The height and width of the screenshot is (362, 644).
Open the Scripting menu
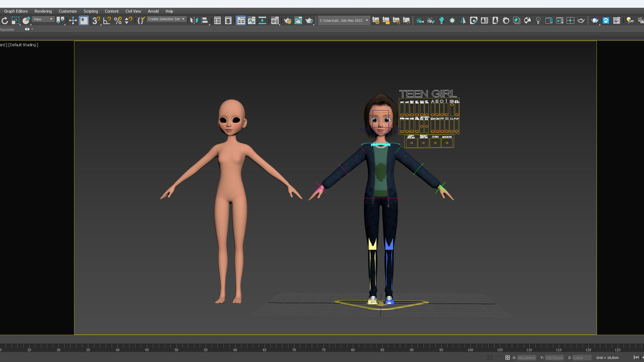[x=91, y=11]
